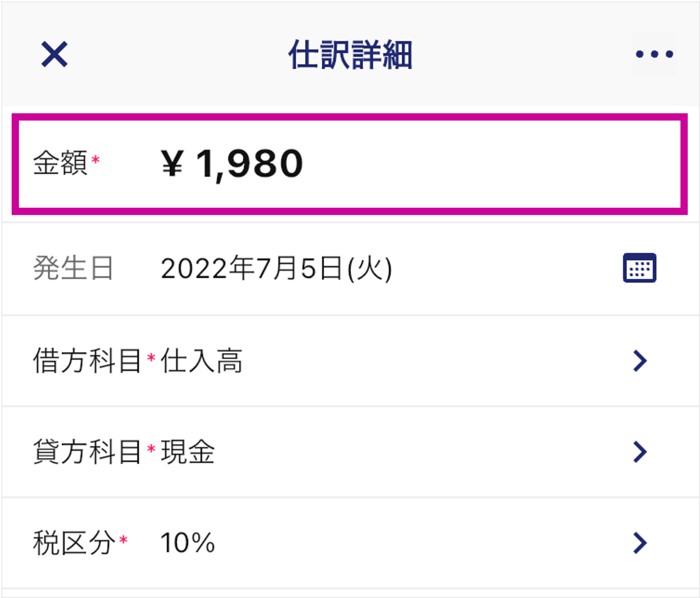
Task: Open the calendar icon date picker
Action: 639,268
